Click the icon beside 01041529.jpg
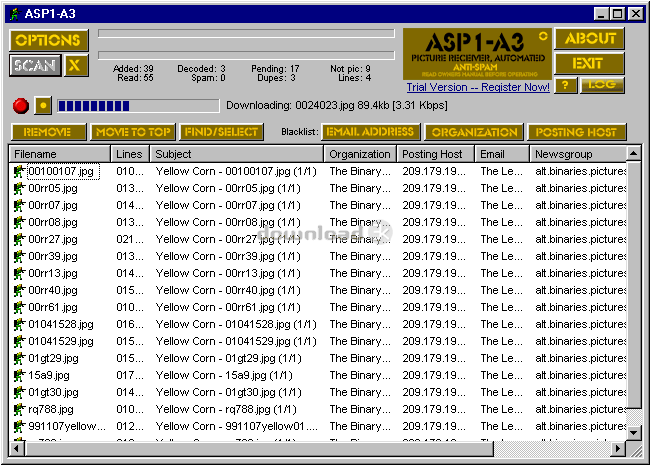 coord(19,341)
